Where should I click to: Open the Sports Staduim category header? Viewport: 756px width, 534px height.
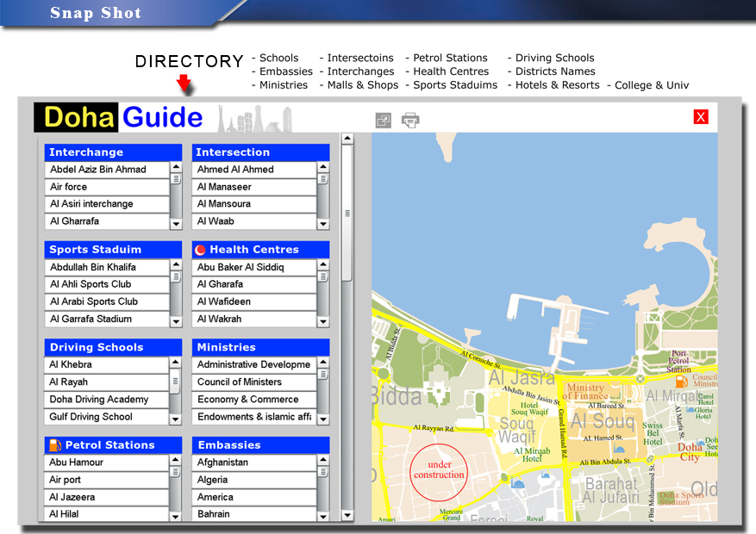click(113, 250)
